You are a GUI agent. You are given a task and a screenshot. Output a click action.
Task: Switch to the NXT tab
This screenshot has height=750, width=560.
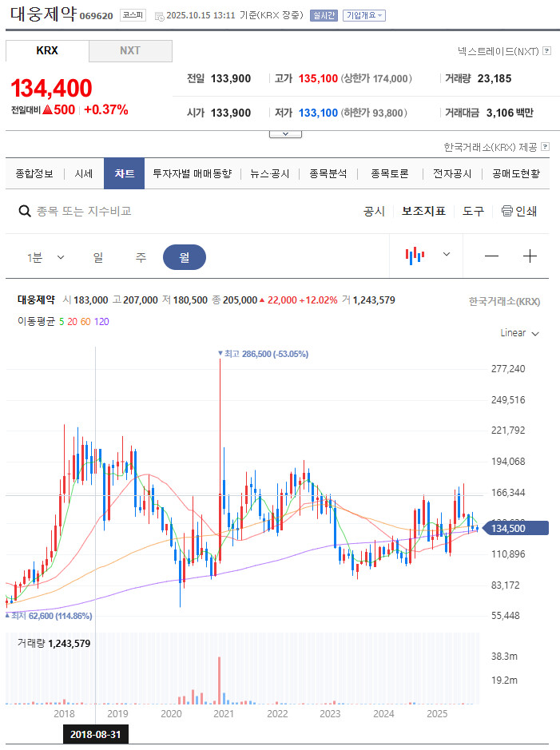click(130, 50)
